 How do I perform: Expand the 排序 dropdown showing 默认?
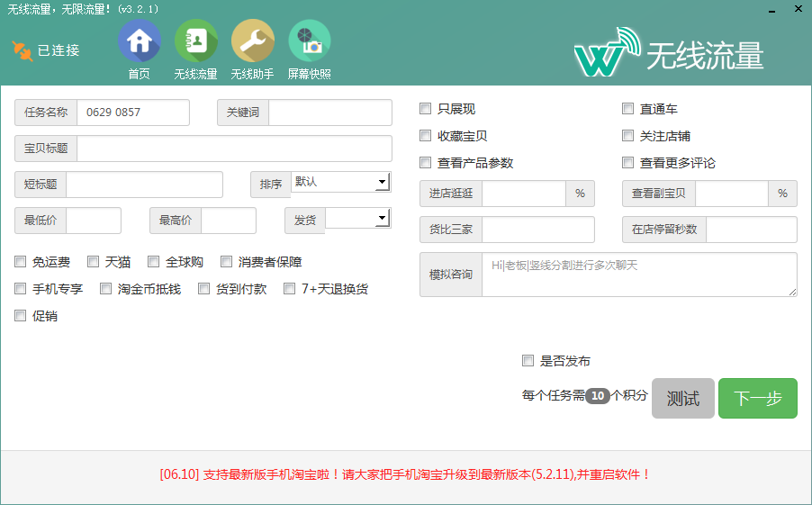pyautogui.click(x=341, y=182)
